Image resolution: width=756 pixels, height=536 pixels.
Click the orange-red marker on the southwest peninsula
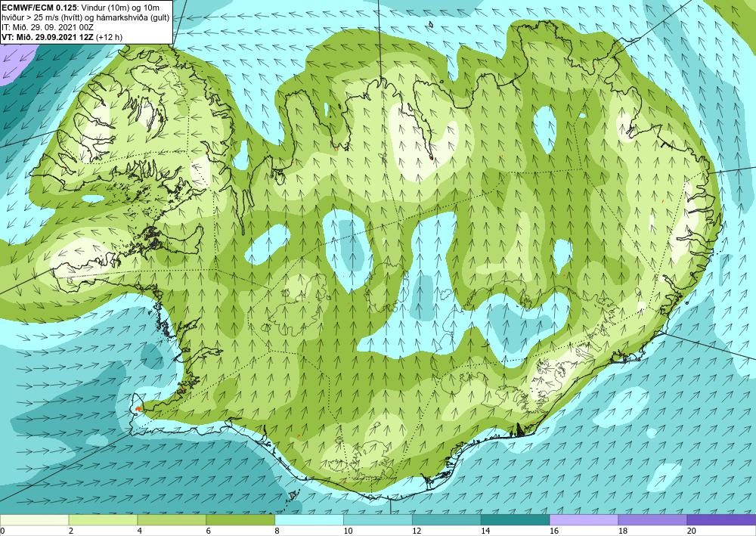138,409
